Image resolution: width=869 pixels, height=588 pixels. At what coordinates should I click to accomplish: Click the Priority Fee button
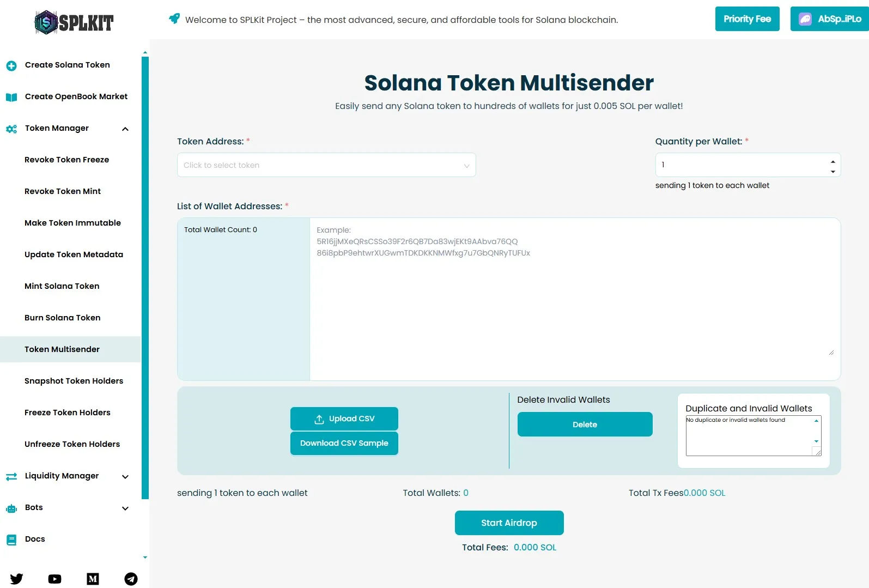747,19
